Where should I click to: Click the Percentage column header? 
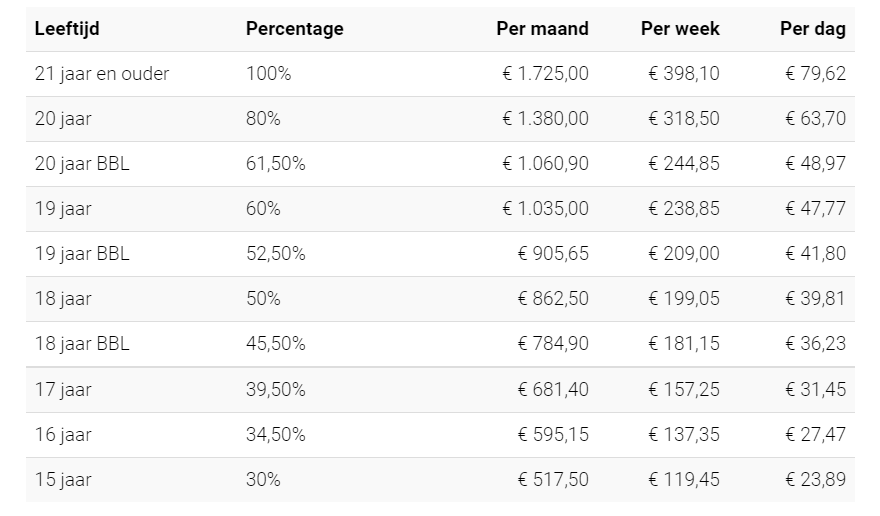294,29
